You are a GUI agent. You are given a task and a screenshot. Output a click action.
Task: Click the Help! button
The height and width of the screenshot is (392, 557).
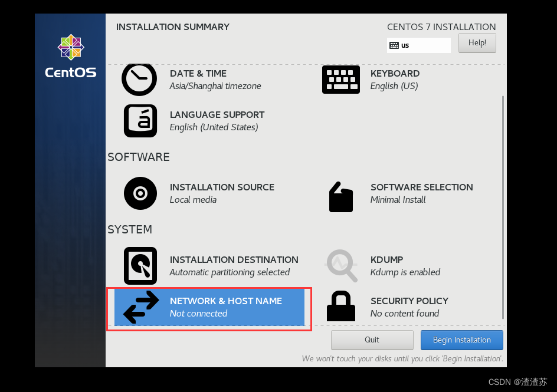[x=477, y=43]
